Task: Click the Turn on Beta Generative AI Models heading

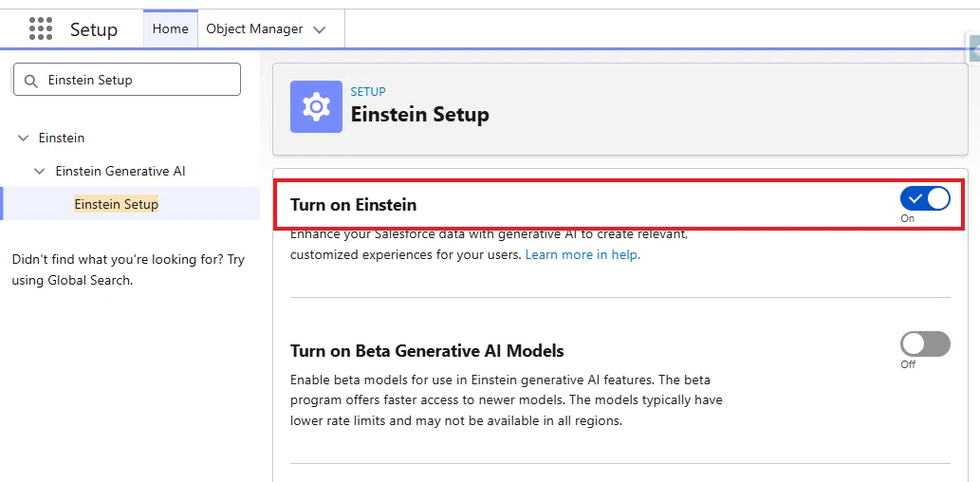Action: tap(427, 351)
